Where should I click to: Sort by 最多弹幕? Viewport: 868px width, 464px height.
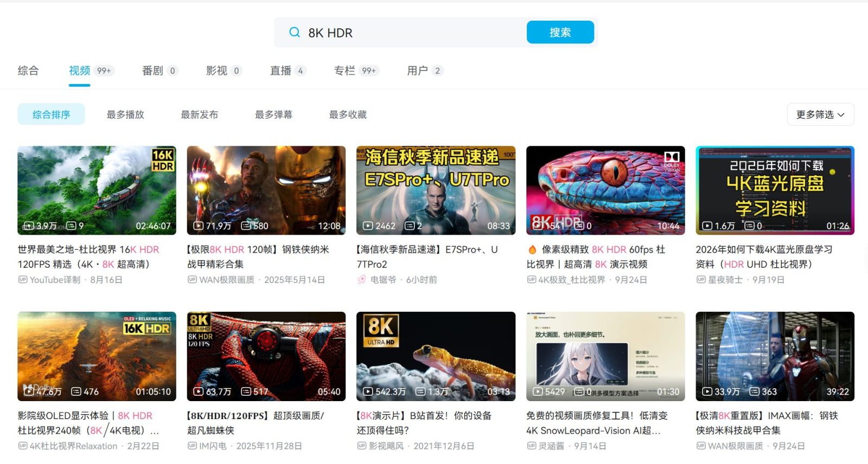274,114
